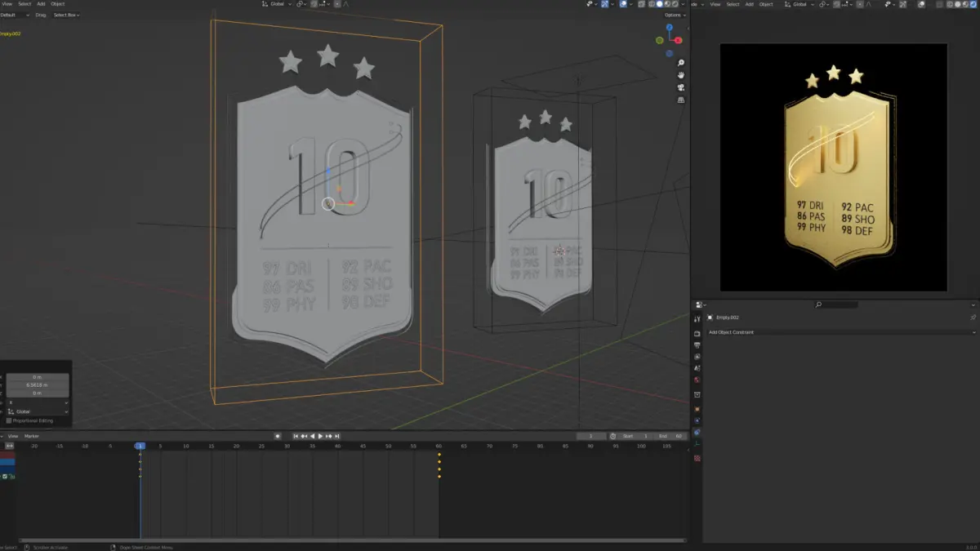This screenshot has width=980, height=551.
Task: Open Select menu in left viewport
Action: click(x=24, y=4)
